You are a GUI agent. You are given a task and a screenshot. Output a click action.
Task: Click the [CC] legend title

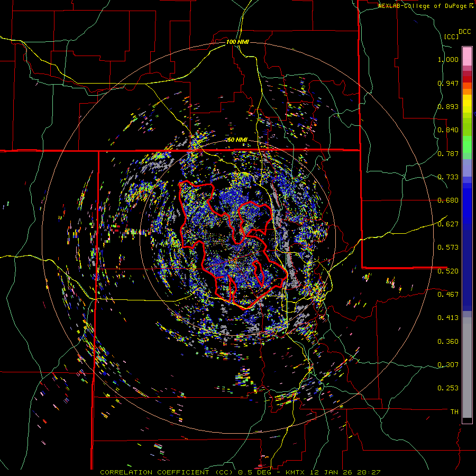[x=451, y=36]
